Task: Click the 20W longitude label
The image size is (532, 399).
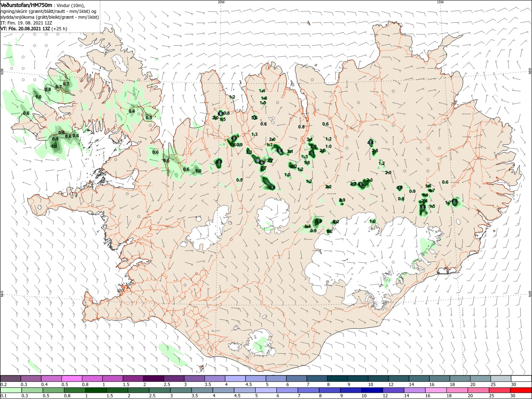Action: (x=221, y=2)
